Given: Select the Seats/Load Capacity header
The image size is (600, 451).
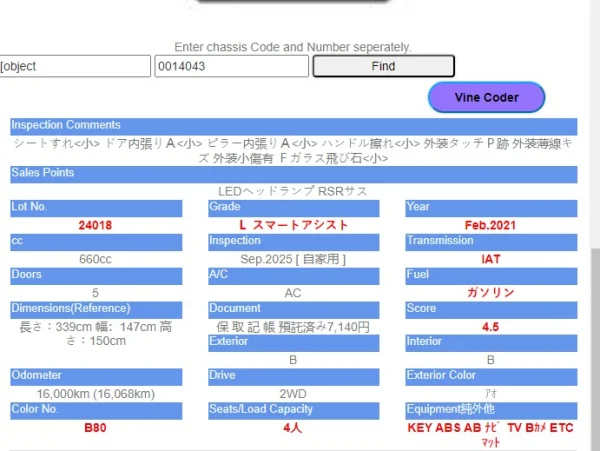Looking at the screenshot, I should pyautogui.click(x=293, y=409).
